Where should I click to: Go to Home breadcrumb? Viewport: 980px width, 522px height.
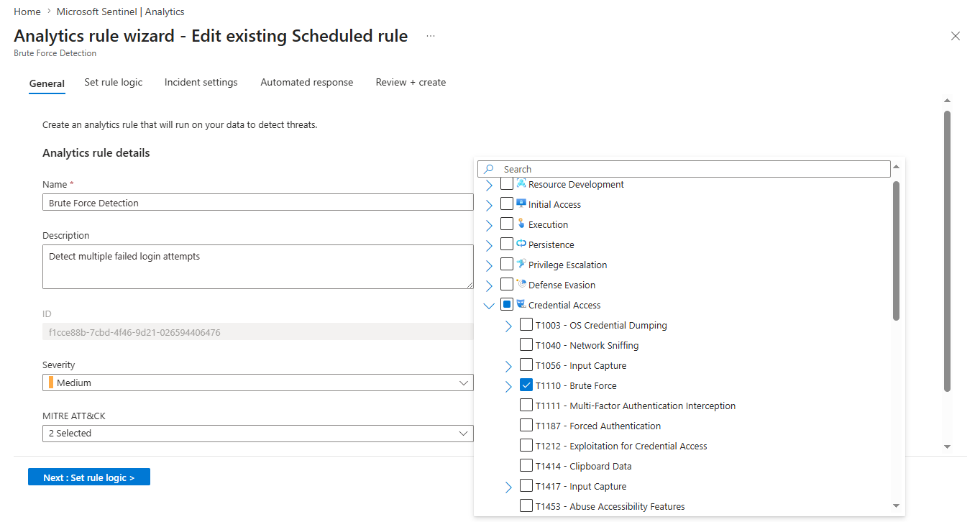pyautogui.click(x=27, y=12)
